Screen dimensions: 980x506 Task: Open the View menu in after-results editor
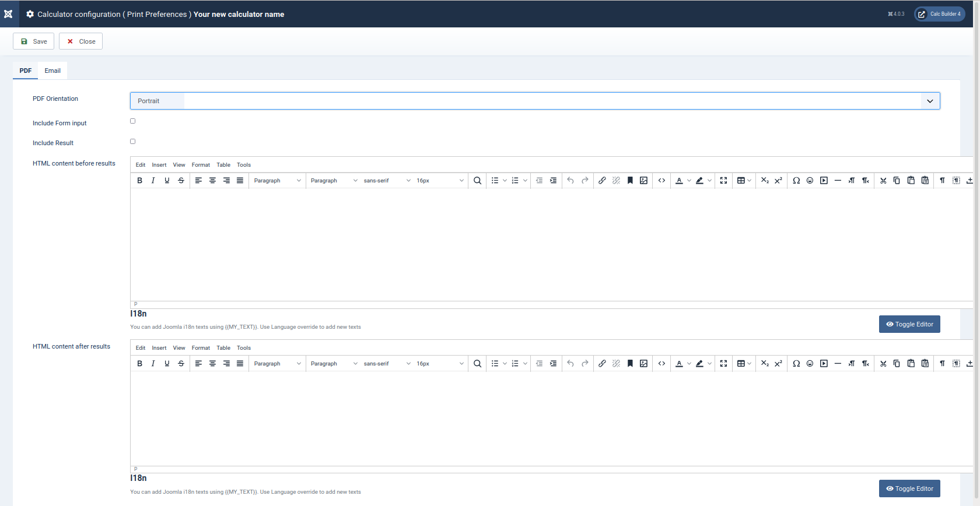point(179,348)
